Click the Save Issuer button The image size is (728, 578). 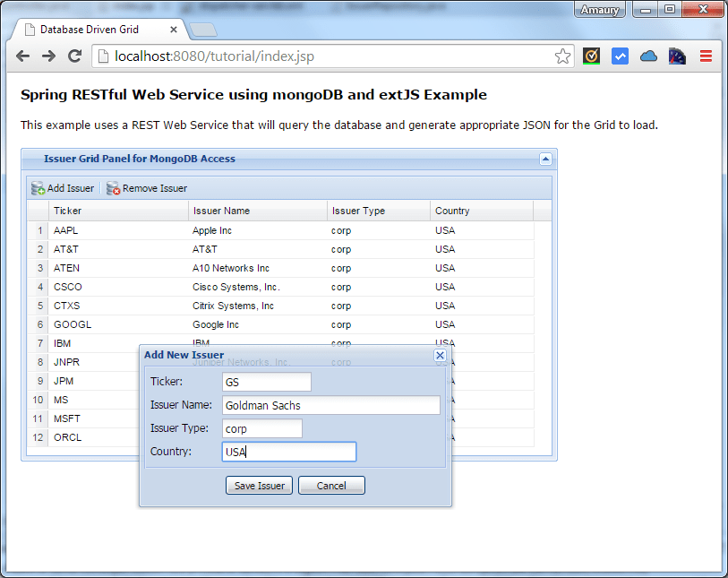[259, 485]
